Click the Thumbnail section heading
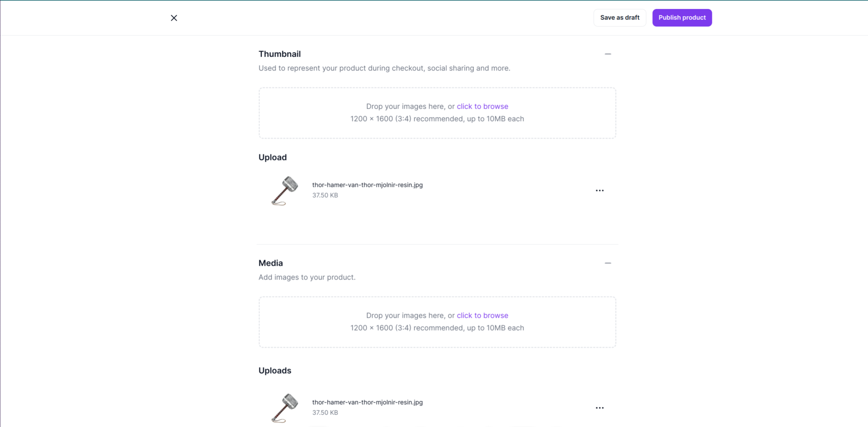Screen dimensions: 868x427 pyautogui.click(x=279, y=54)
